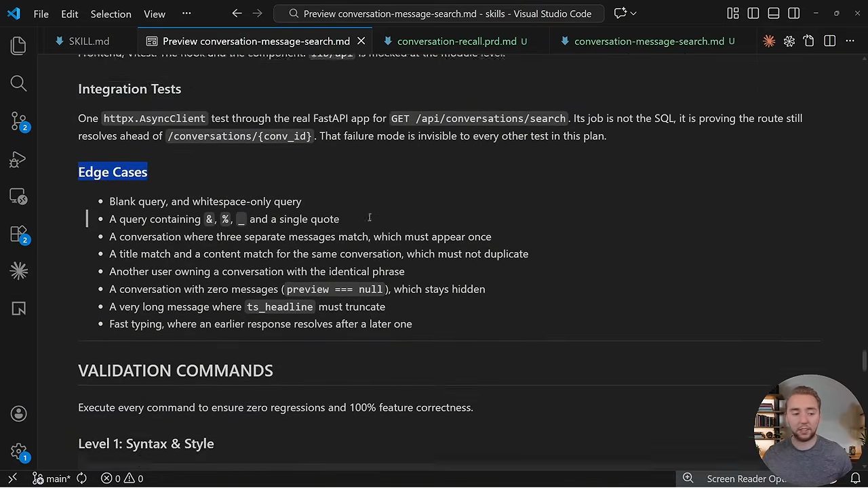The width and height of the screenshot is (868, 488).
Task: Click the command center search box
Action: (x=440, y=14)
